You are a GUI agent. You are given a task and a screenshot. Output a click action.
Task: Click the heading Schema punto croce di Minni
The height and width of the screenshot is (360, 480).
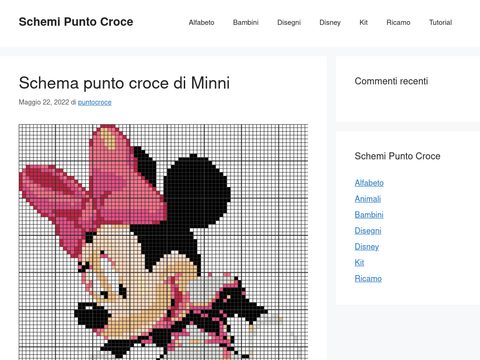click(124, 83)
